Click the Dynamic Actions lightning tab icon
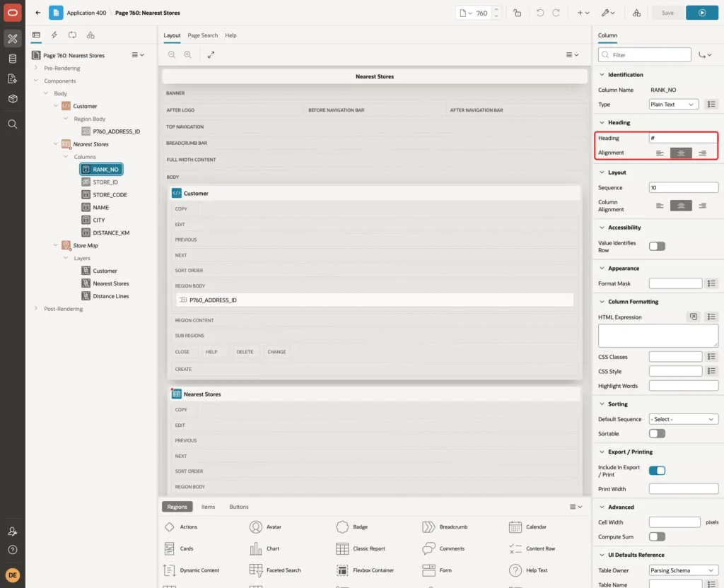This screenshot has height=588, width=724. click(x=54, y=35)
